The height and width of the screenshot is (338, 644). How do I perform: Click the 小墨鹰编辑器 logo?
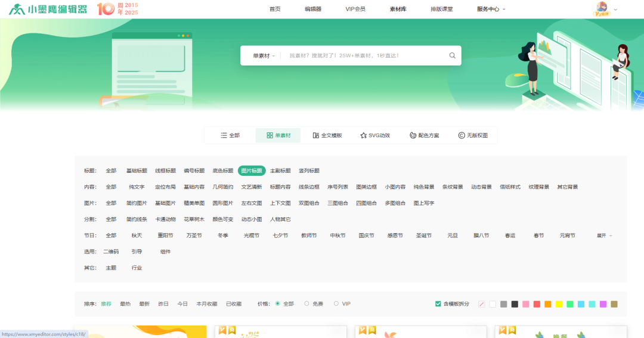tap(48, 9)
